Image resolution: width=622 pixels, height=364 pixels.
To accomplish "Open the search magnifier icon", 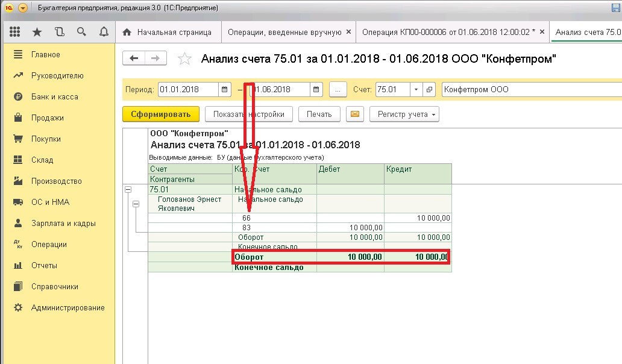I will coord(81,32).
